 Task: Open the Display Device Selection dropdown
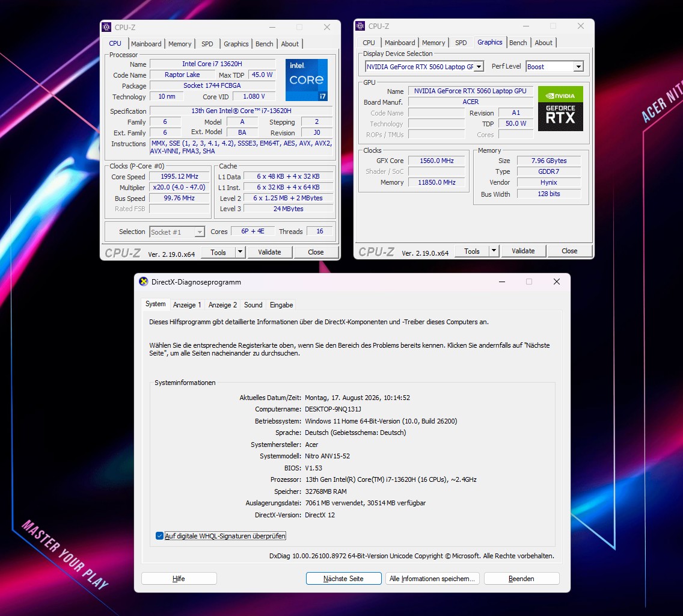click(x=479, y=67)
